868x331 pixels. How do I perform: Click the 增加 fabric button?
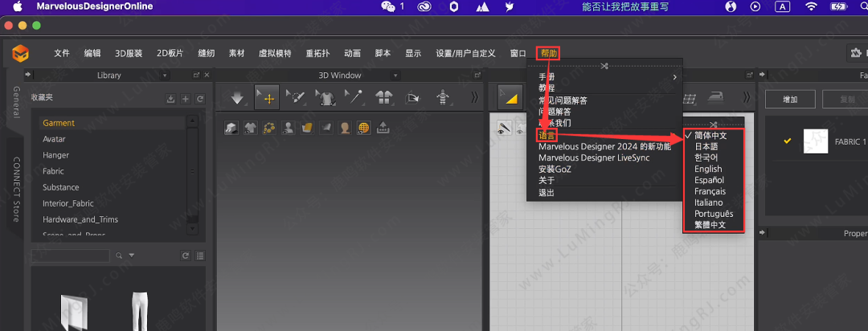tap(790, 100)
